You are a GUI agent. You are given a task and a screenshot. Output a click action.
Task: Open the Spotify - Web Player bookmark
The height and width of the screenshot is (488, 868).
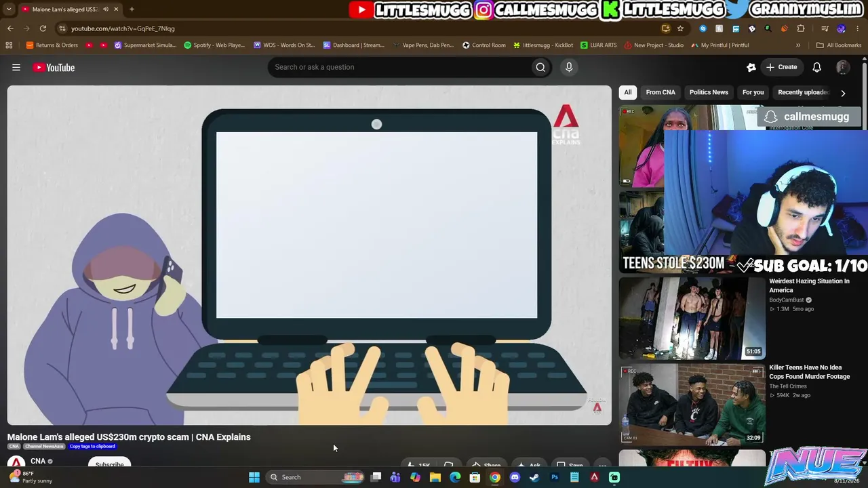pyautogui.click(x=214, y=45)
